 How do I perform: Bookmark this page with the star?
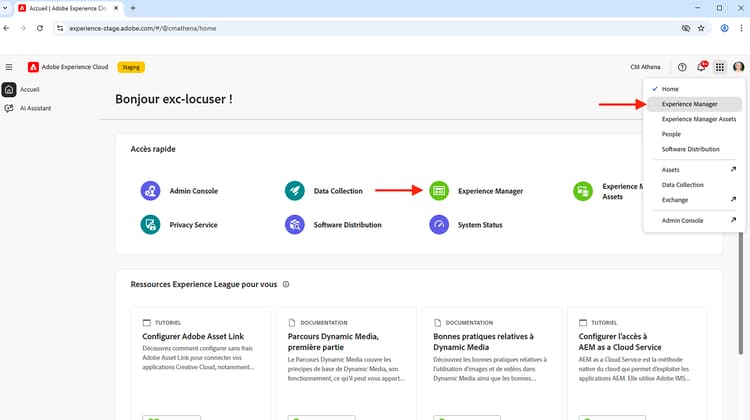(x=701, y=28)
